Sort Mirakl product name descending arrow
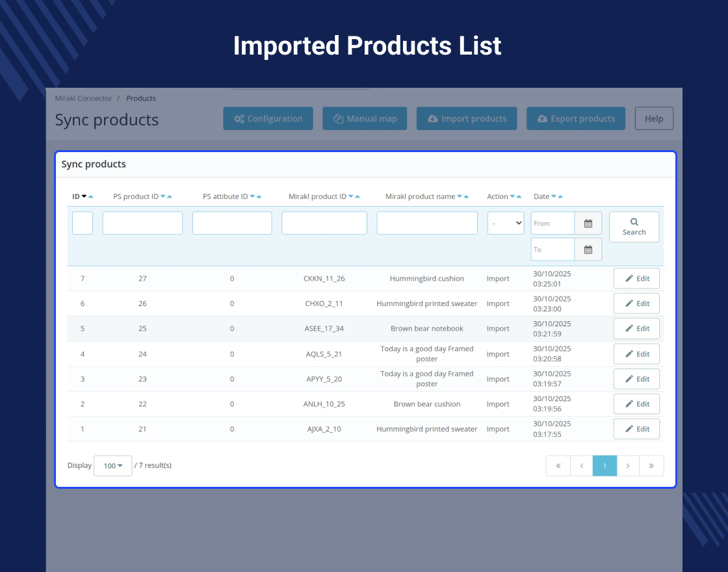Screen dimensions: 728x572 (x=460, y=196)
